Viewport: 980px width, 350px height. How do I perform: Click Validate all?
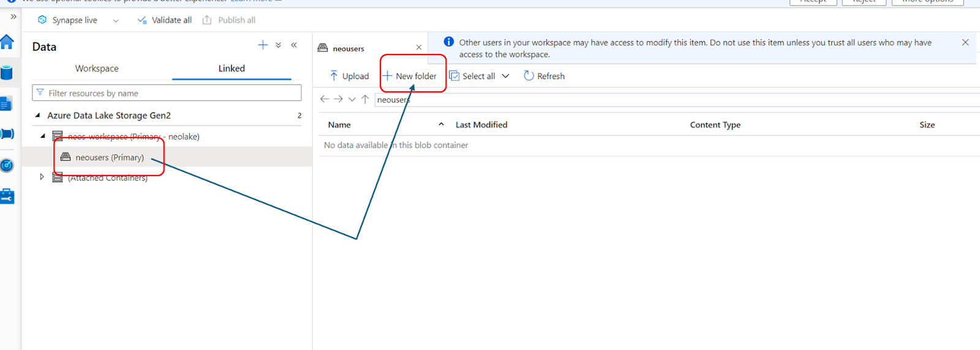tap(164, 20)
